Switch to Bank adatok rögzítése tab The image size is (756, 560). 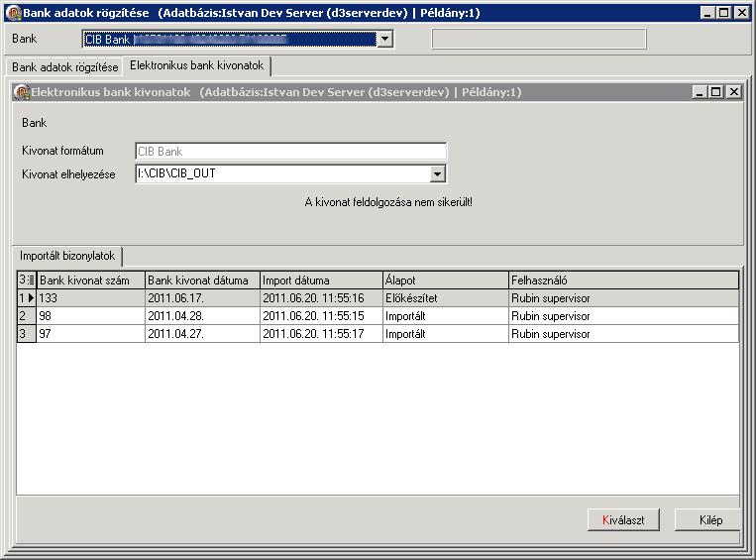[65, 67]
